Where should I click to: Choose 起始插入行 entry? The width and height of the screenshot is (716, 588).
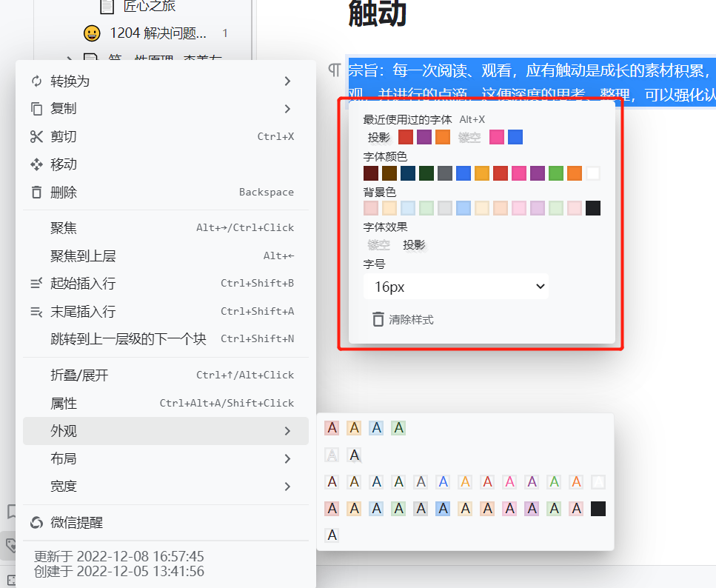point(166,284)
